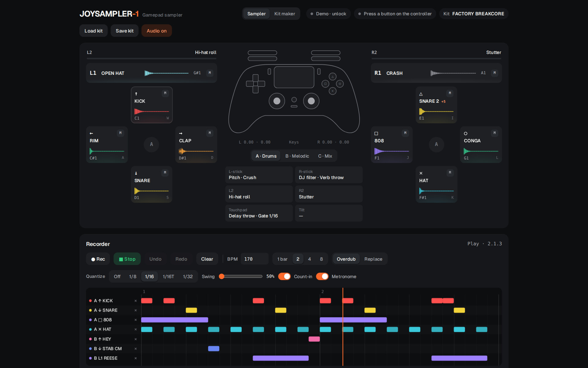Open the R2 Stutter assignment box
Viewport: 588px width, 368px height.
(x=329, y=194)
